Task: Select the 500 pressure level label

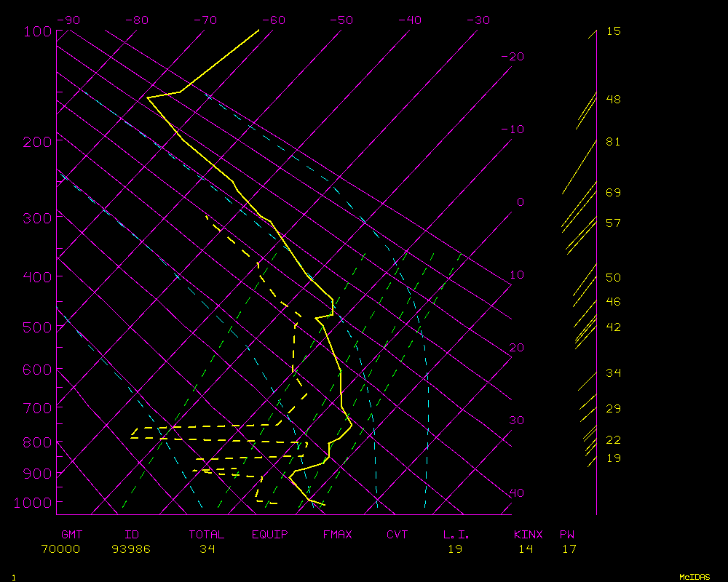Action: pyautogui.click(x=38, y=328)
